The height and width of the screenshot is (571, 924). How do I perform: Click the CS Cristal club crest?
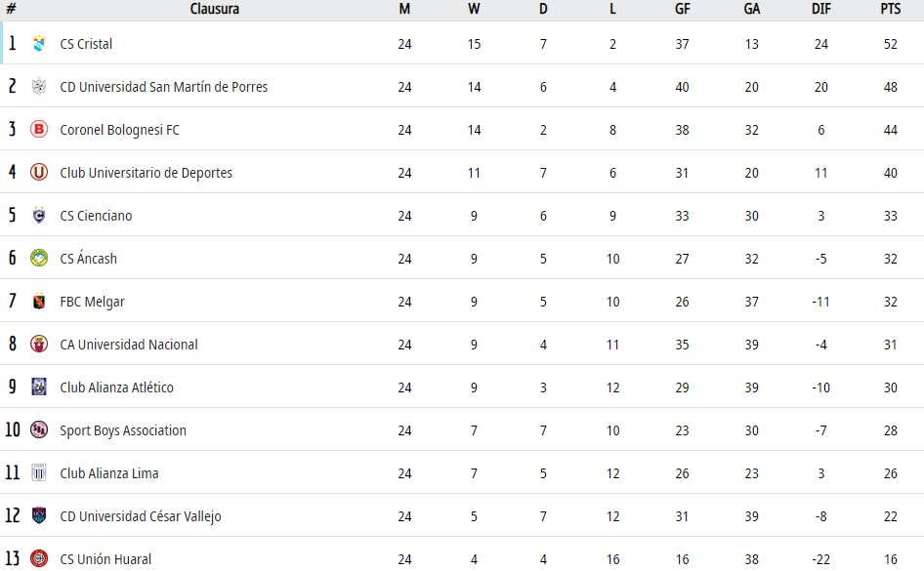pos(39,44)
